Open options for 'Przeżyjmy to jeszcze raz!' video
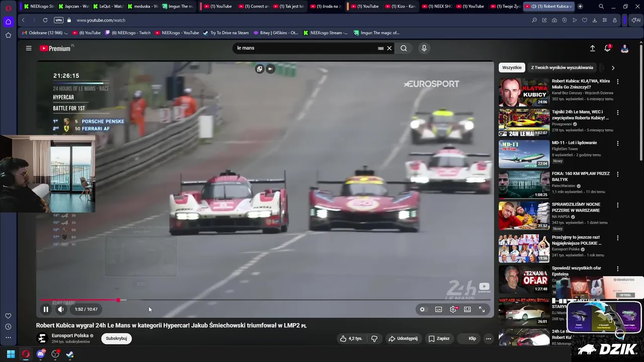Image resolution: width=644 pixels, height=362 pixels. click(x=618, y=238)
